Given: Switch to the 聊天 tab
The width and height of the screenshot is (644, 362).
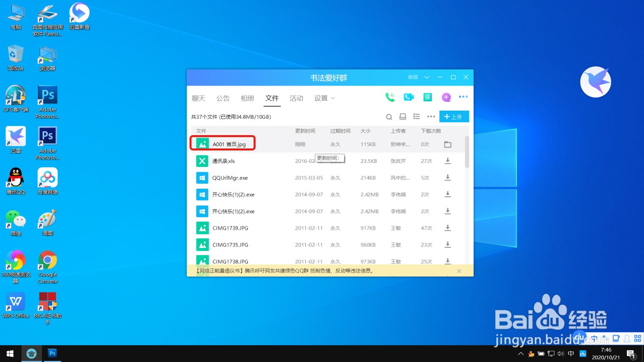Looking at the screenshot, I should tap(198, 98).
